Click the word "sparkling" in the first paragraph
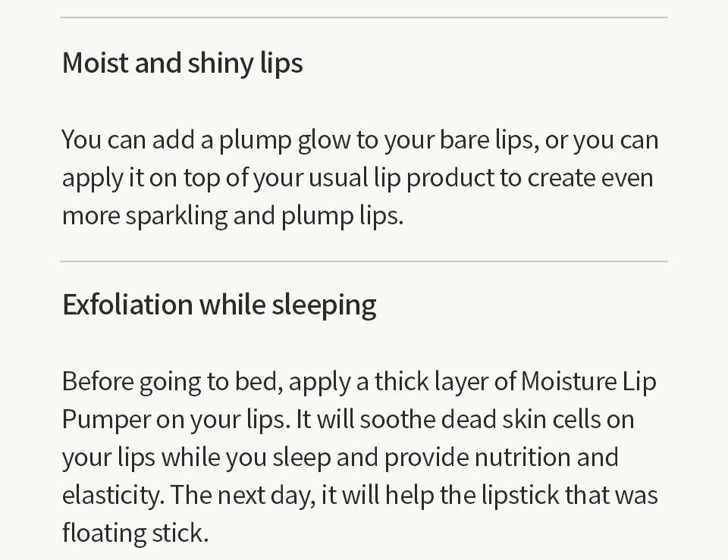Screen dimensions: 728x560 [177, 217]
